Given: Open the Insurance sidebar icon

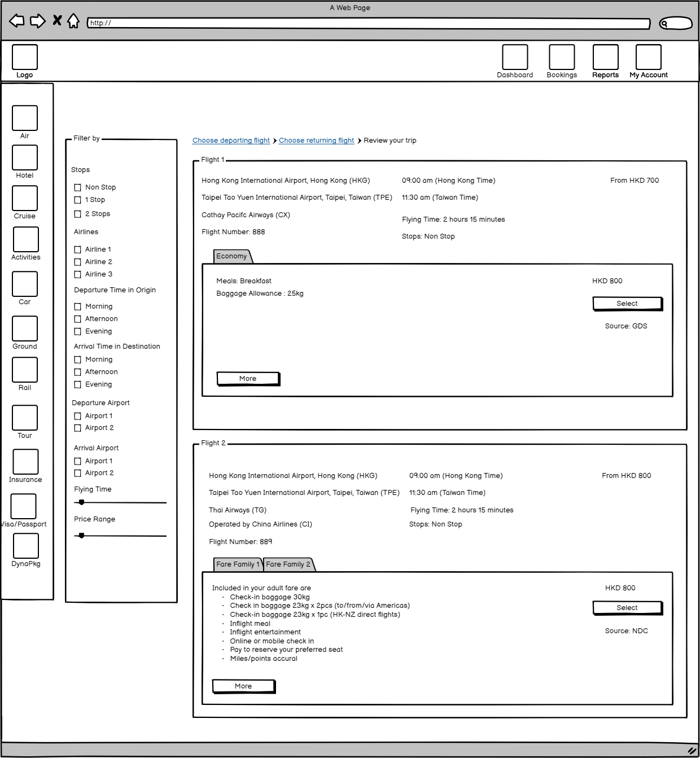Looking at the screenshot, I should pyautogui.click(x=25, y=462).
